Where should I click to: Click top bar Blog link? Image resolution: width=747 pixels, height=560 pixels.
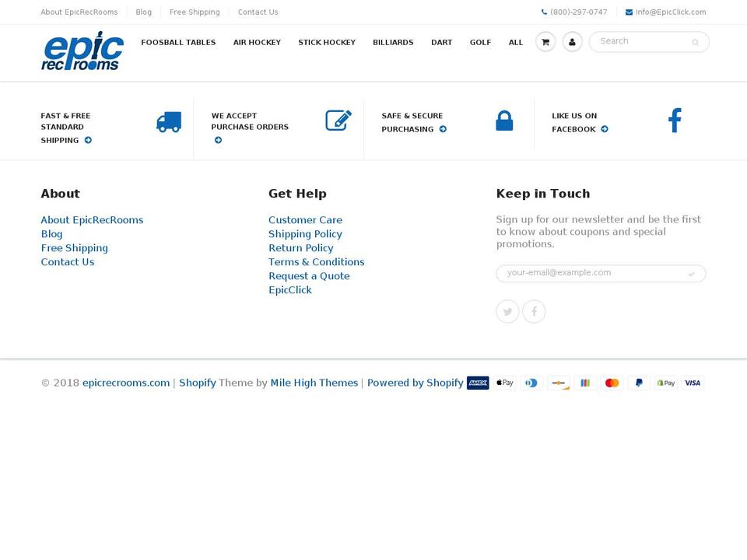[143, 12]
